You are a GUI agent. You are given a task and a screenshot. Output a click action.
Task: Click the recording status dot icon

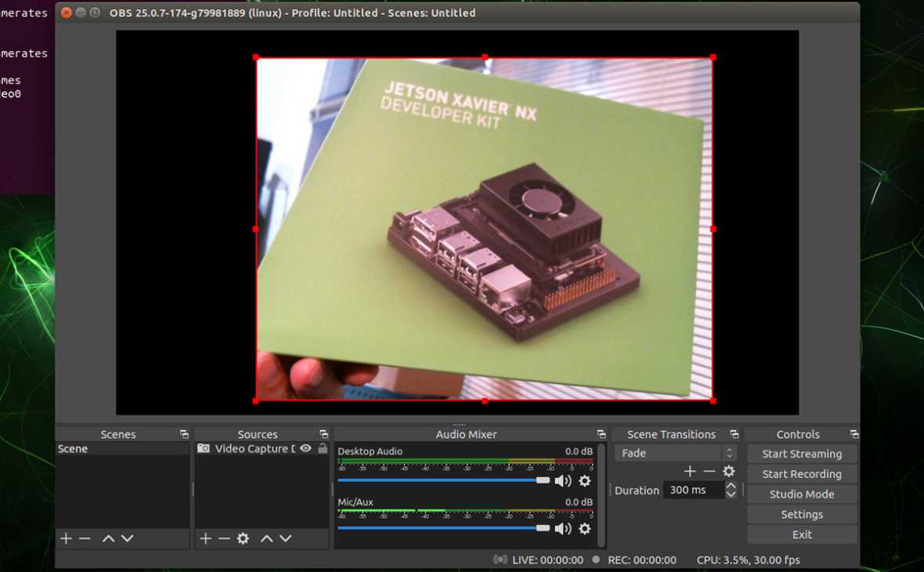596,559
